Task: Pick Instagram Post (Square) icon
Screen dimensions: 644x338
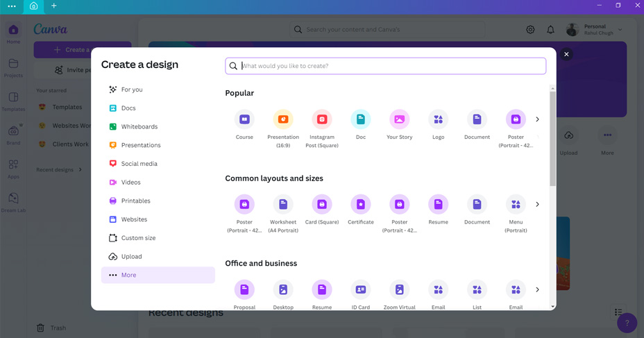Action: [322, 119]
